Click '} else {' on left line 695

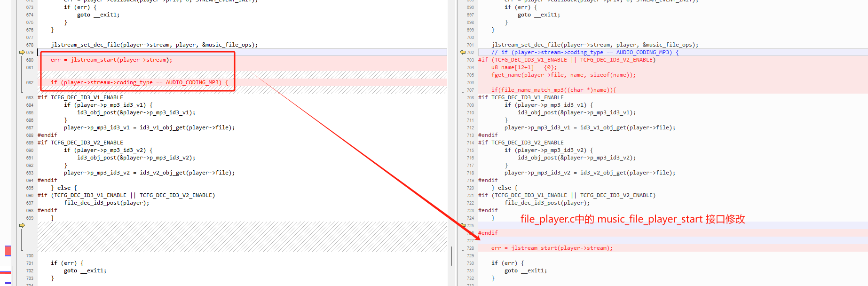tap(64, 188)
